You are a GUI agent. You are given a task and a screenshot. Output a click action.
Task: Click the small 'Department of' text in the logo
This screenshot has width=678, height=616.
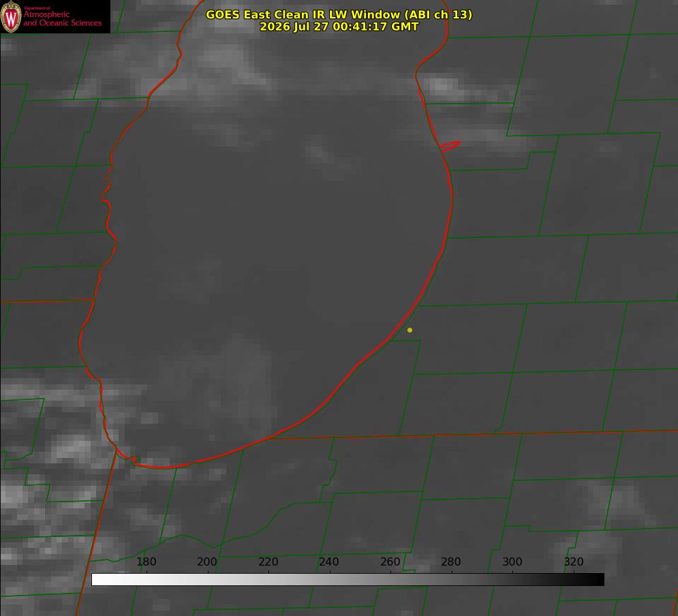point(37,8)
